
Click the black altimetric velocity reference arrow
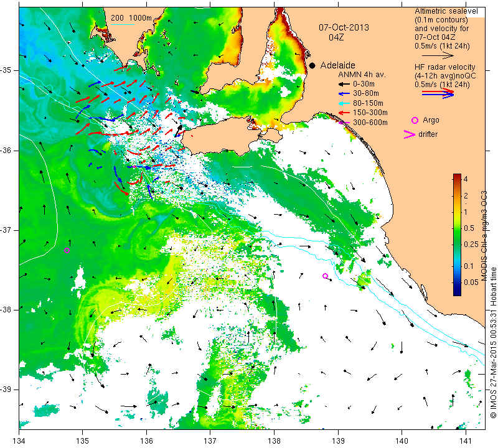click(438, 55)
